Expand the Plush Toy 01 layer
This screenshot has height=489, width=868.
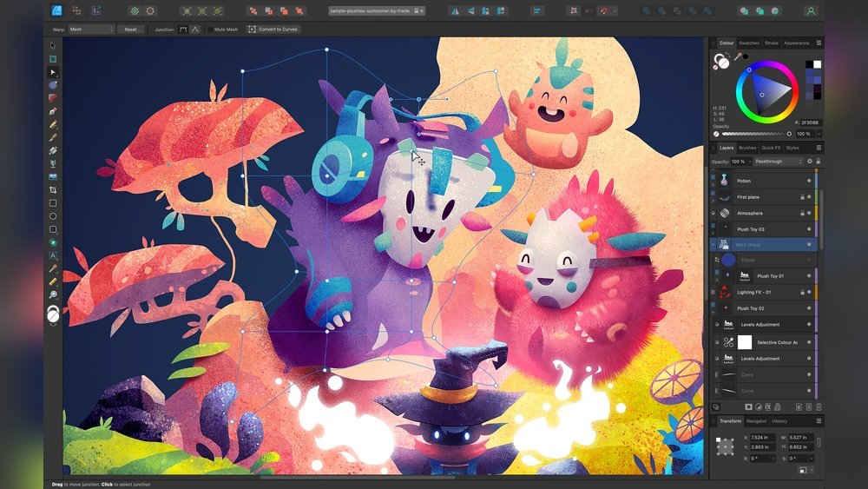coord(718,280)
